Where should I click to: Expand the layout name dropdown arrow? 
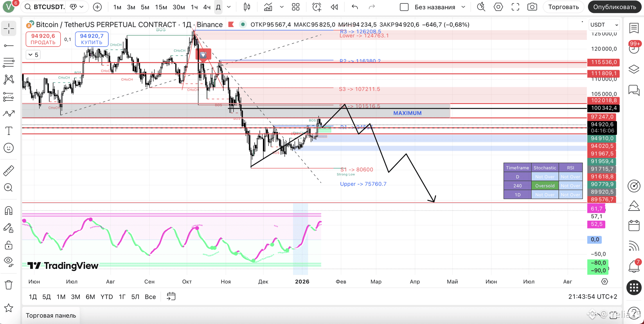pos(463,7)
